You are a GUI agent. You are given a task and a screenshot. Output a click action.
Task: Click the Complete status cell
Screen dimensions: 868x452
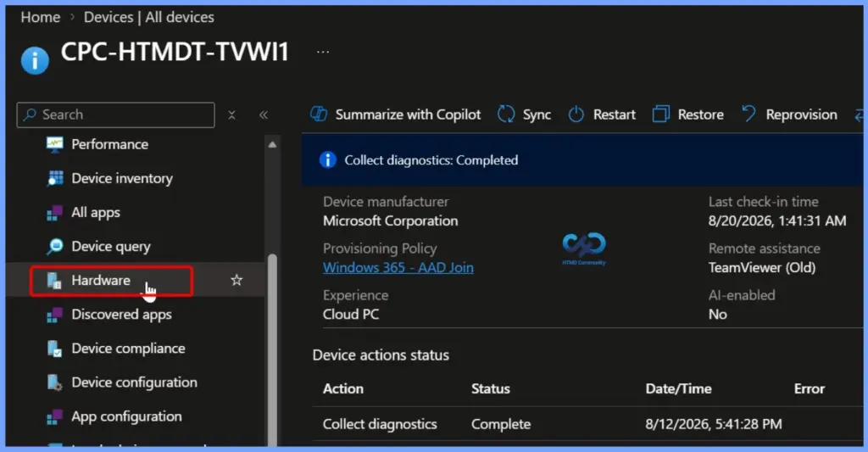click(501, 424)
